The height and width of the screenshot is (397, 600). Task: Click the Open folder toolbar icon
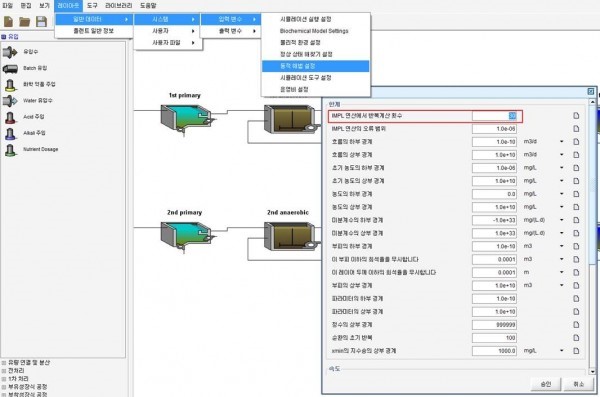[x=25, y=21]
